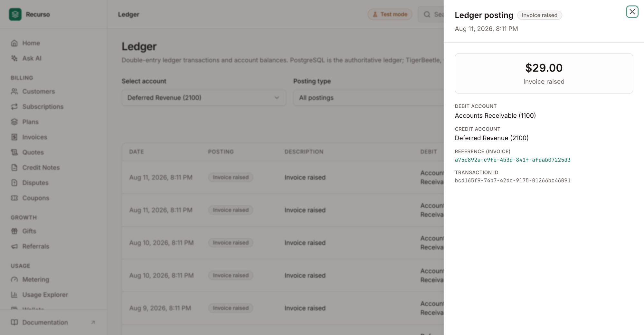The width and height of the screenshot is (644, 335).
Task: Click the Invoices receipt icon
Action: tap(14, 137)
